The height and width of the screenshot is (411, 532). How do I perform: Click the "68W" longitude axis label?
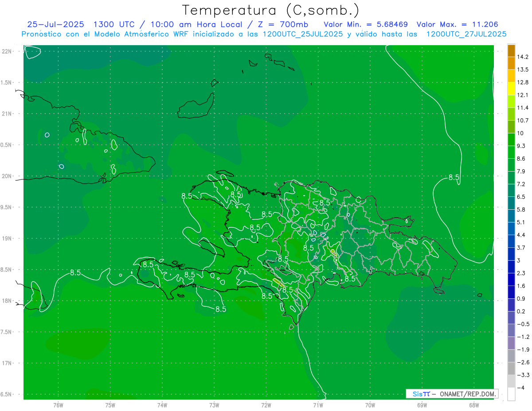click(474, 405)
